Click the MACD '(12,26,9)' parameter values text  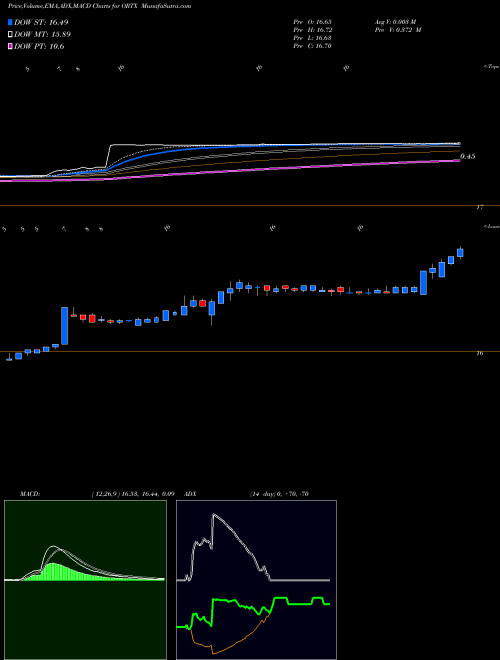(133, 494)
